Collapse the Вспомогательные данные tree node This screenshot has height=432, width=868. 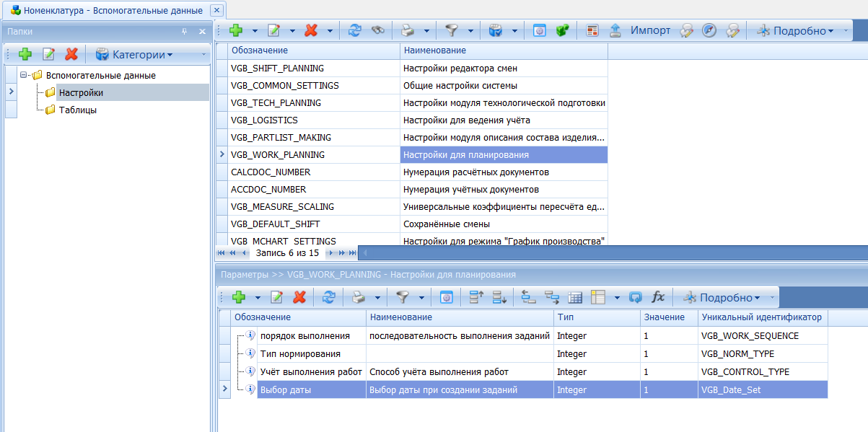pos(24,75)
